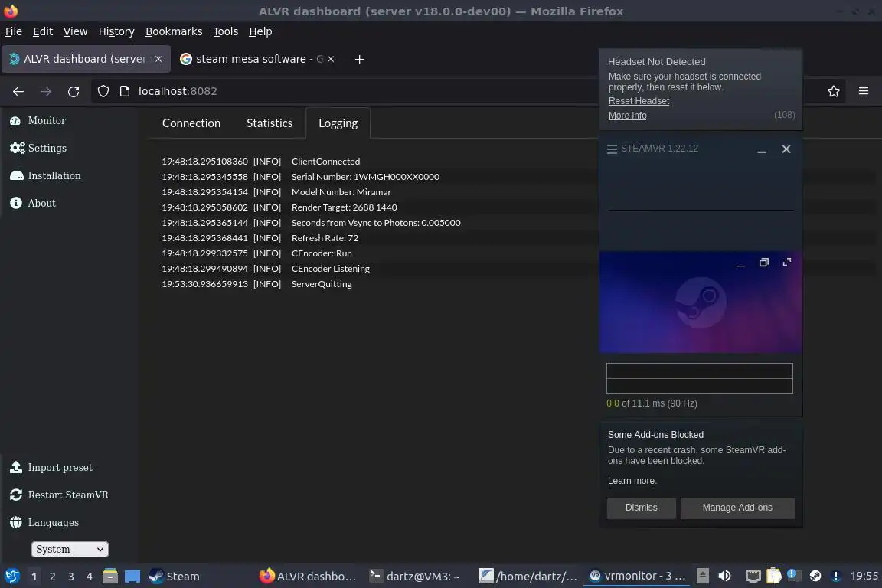Switch to workspace 2
Image resolution: width=882 pixels, height=588 pixels.
pyautogui.click(x=52, y=577)
